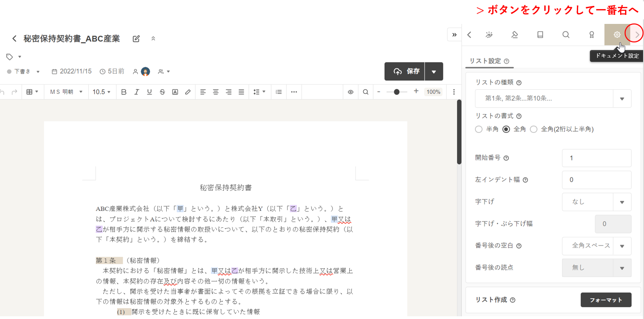Image resolution: width=644 pixels, height=319 pixels.
Task: Center align the text
Action: pyautogui.click(x=216, y=92)
